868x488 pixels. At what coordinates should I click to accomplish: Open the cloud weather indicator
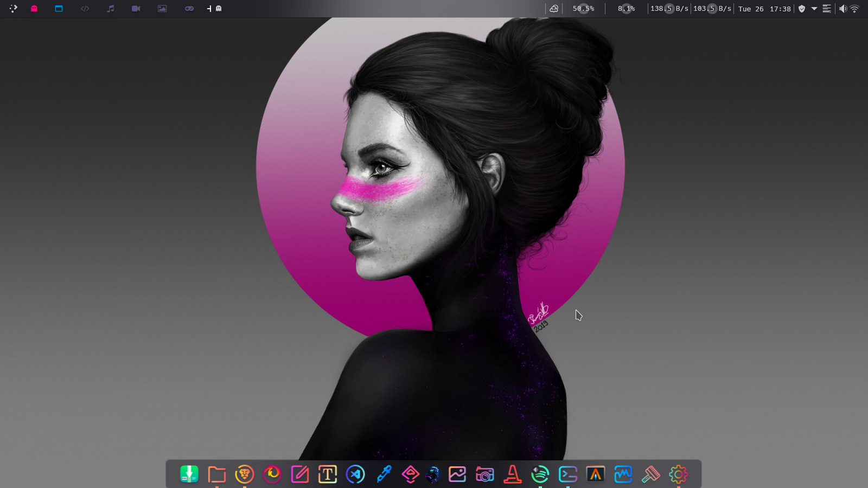(554, 9)
